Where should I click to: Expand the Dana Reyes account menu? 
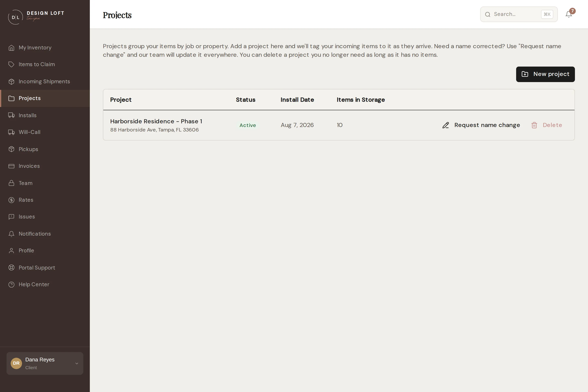[x=45, y=363]
